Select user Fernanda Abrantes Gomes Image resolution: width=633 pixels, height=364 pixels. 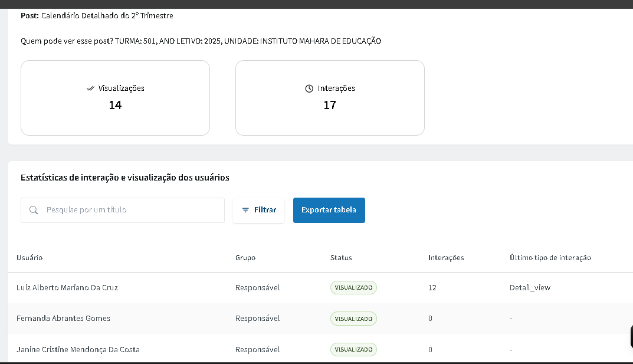[x=63, y=319]
